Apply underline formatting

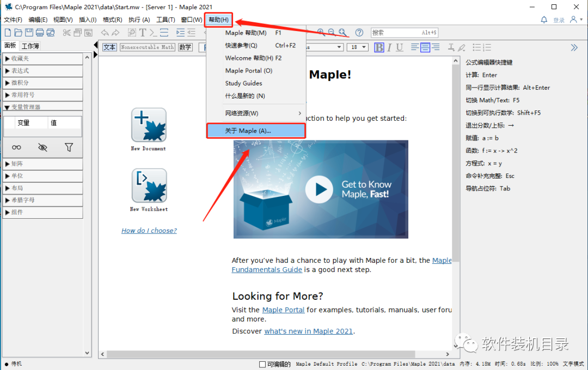pyautogui.click(x=400, y=47)
